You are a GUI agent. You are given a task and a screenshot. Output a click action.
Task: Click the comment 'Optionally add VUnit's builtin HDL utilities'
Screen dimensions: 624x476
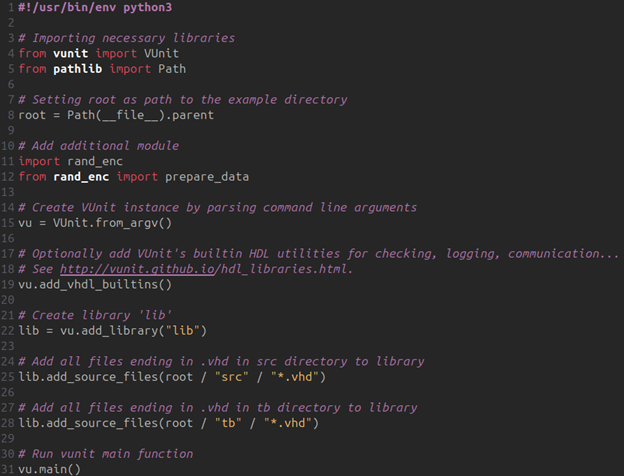point(318,254)
